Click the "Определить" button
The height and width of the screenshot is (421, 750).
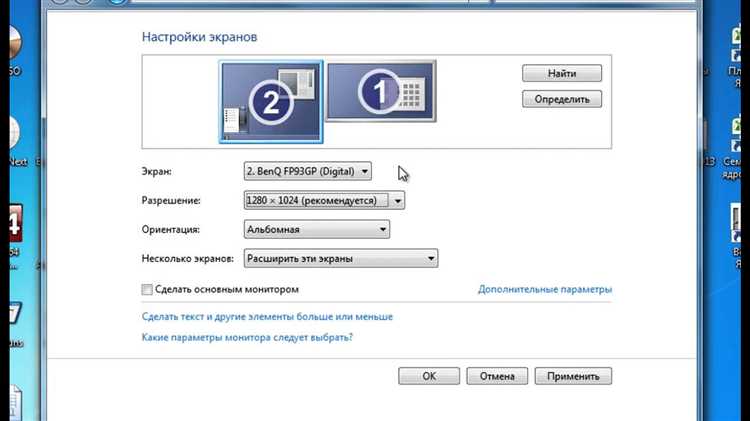(562, 100)
